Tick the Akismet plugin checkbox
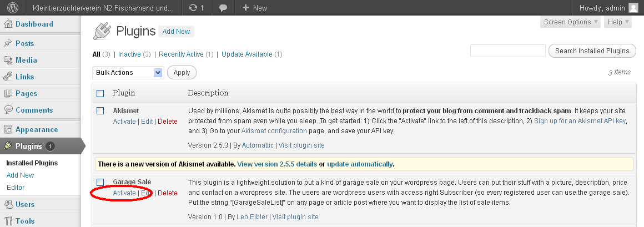644x227 pixels. click(100, 110)
